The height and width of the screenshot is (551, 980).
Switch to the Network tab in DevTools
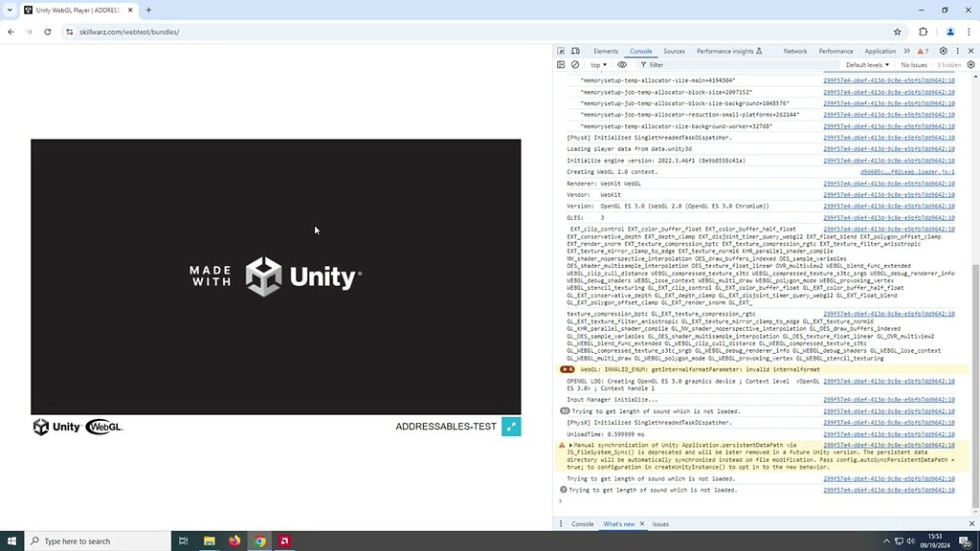794,51
